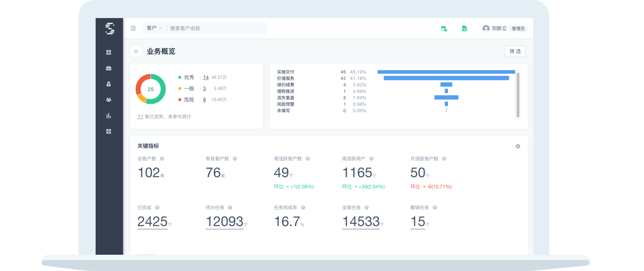
Task: Open the briefcase icon in the sidebar
Action: pyautogui.click(x=109, y=68)
